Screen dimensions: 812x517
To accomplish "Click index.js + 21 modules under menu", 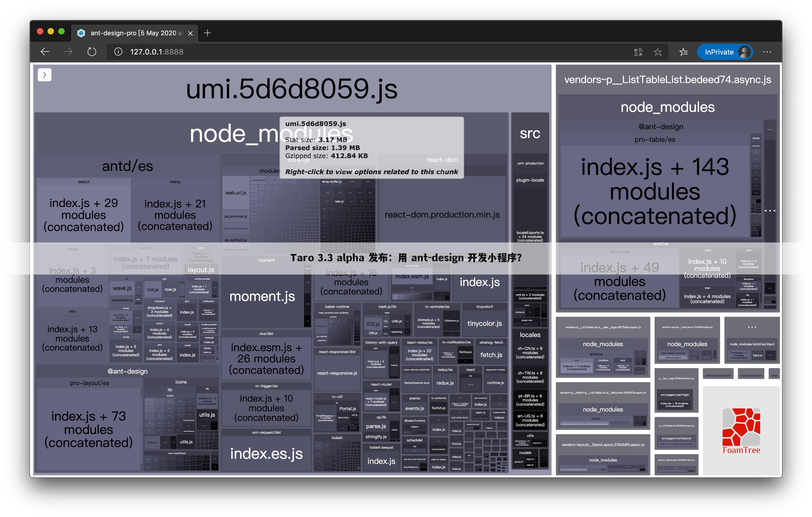I will [175, 215].
